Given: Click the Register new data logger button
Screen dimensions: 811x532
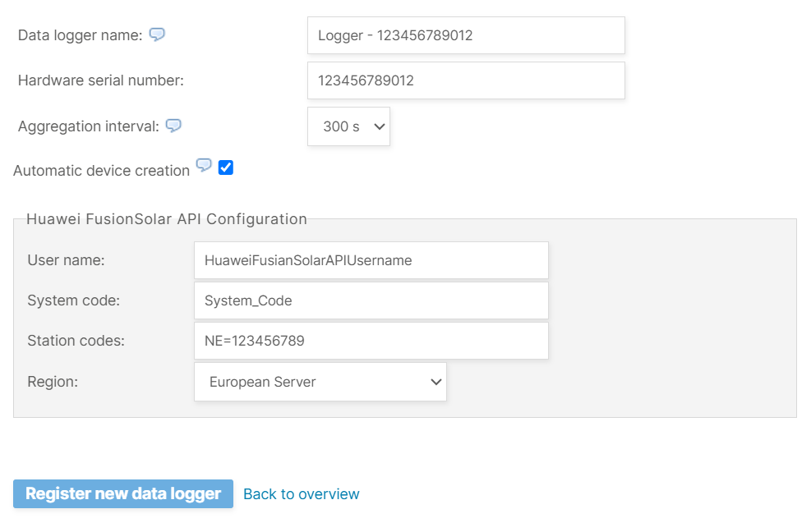Looking at the screenshot, I should pos(123,493).
